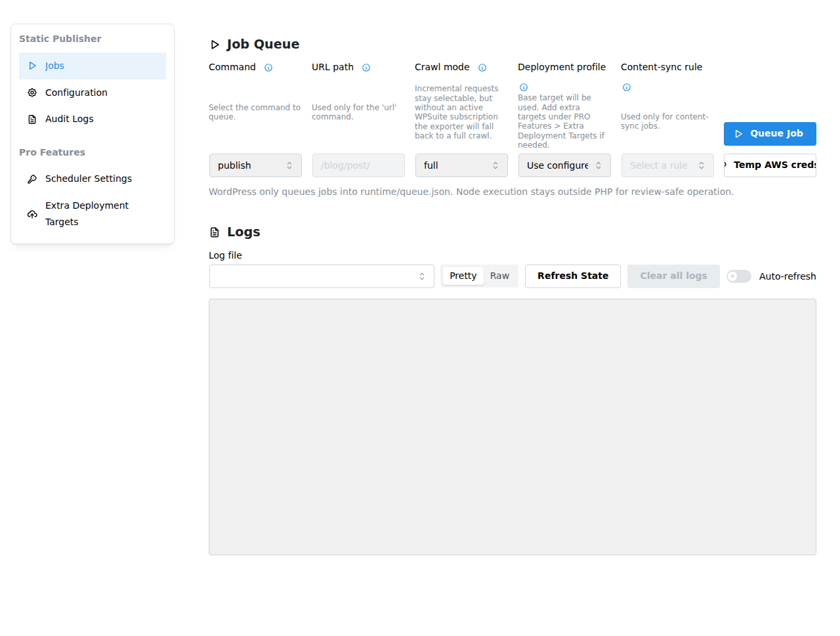This screenshot has width=840, height=636.
Task: Toggle the Auto-refresh switch
Action: (739, 276)
